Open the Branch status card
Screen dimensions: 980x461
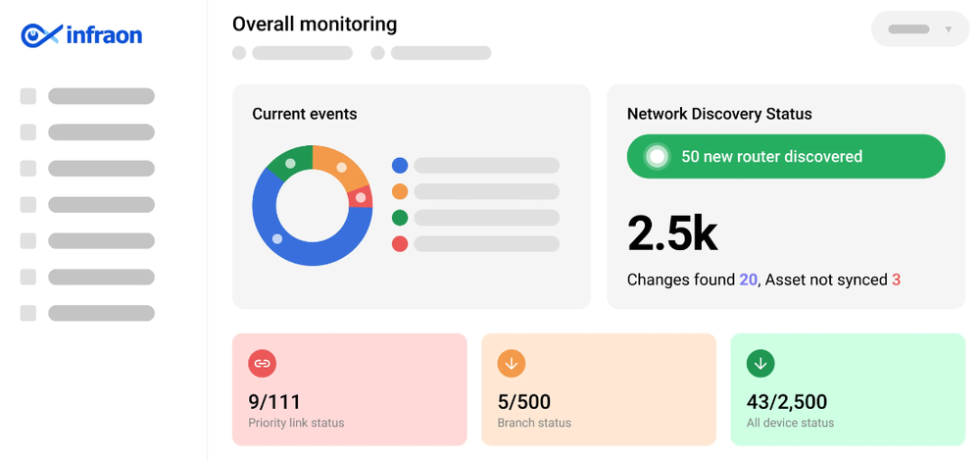[x=599, y=389]
